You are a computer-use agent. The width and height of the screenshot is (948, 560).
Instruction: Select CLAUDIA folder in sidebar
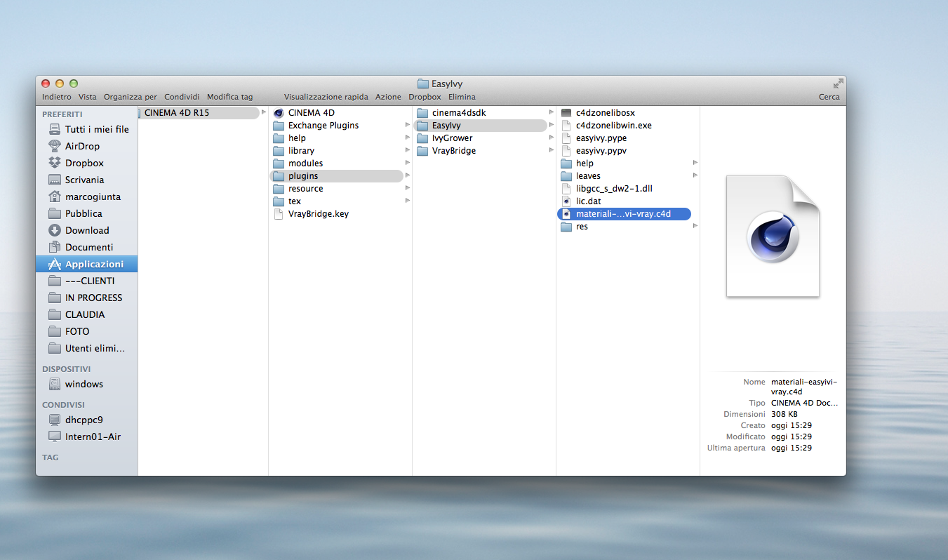click(x=87, y=314)
